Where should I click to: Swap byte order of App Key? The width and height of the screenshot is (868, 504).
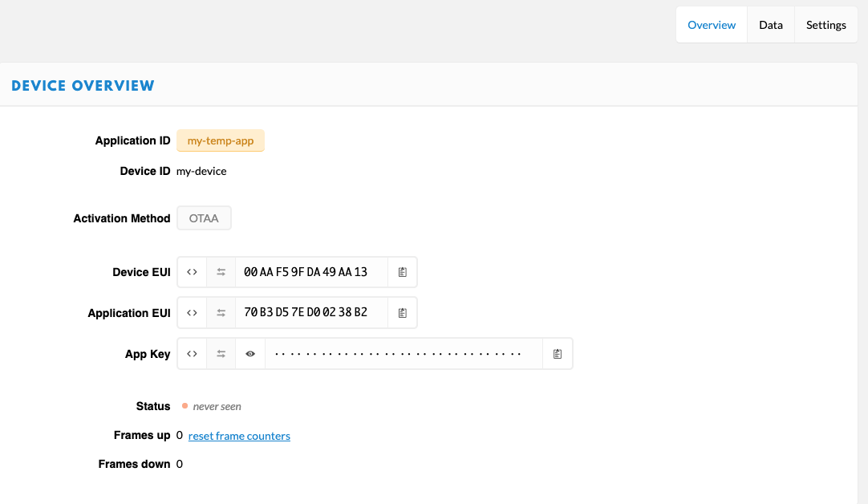tap(221, 353)
